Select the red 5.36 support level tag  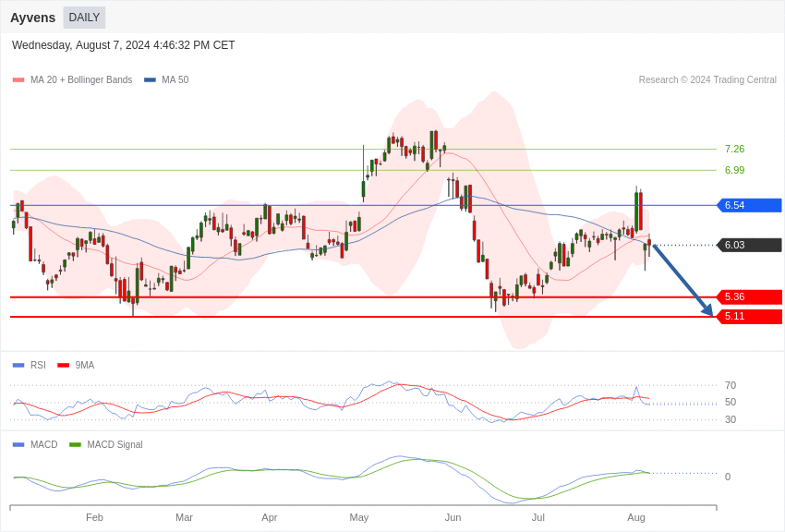(x=750, y=296)
